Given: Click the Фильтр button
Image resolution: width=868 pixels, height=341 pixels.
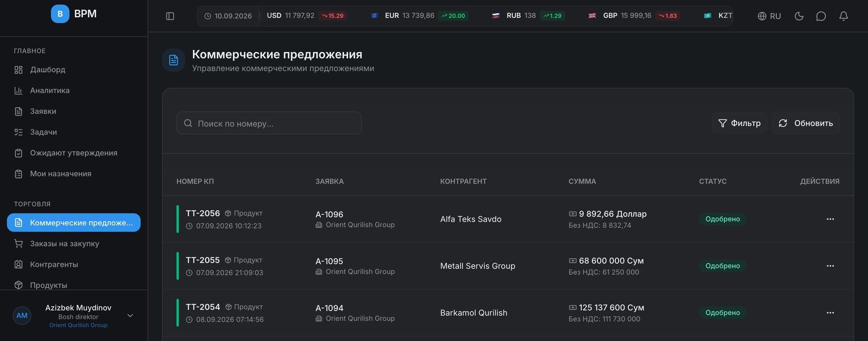Looking at the screenshot, I should point(740,123).
